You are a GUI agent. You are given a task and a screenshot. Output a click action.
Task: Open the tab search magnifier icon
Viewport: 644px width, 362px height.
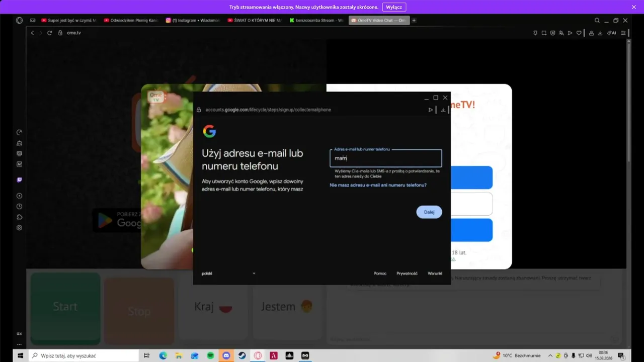pos(597,21)
